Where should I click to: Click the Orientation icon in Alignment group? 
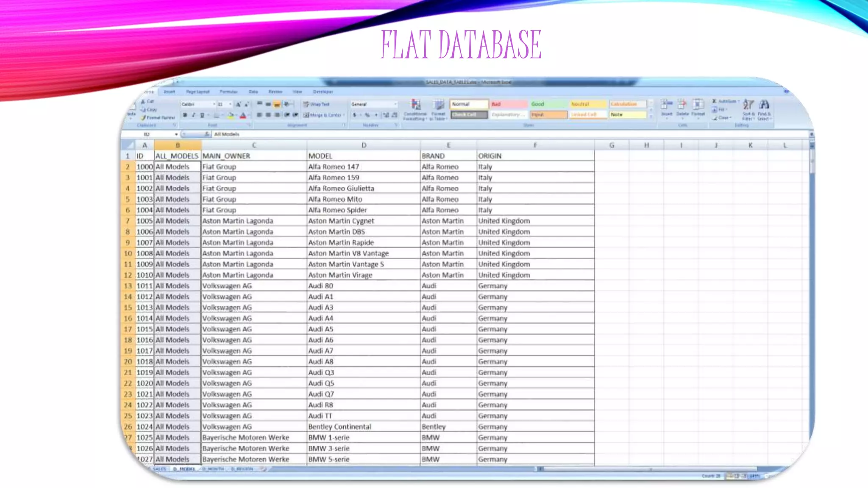tap(288, 104)
